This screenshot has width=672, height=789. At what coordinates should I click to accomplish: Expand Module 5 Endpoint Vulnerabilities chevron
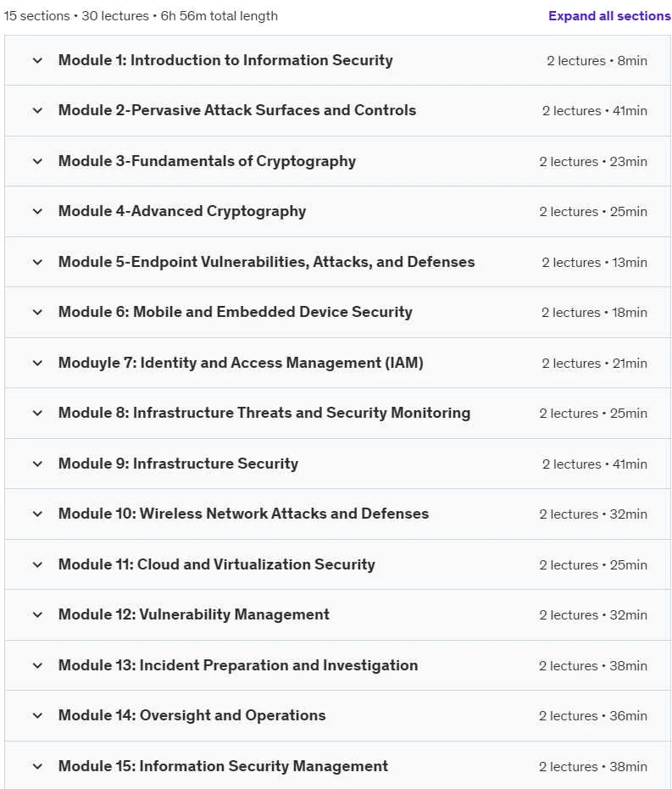[x=37, y=262]
